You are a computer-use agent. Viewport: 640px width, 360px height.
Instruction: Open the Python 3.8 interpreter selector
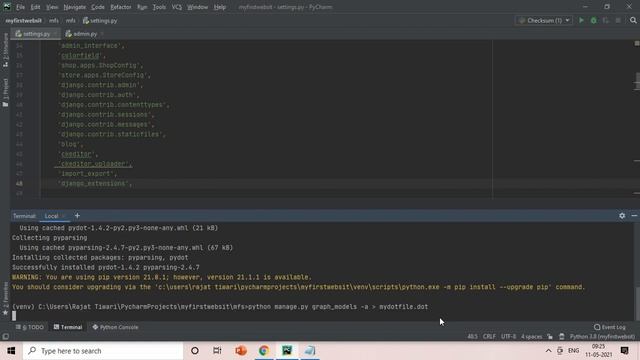[602, 337]
